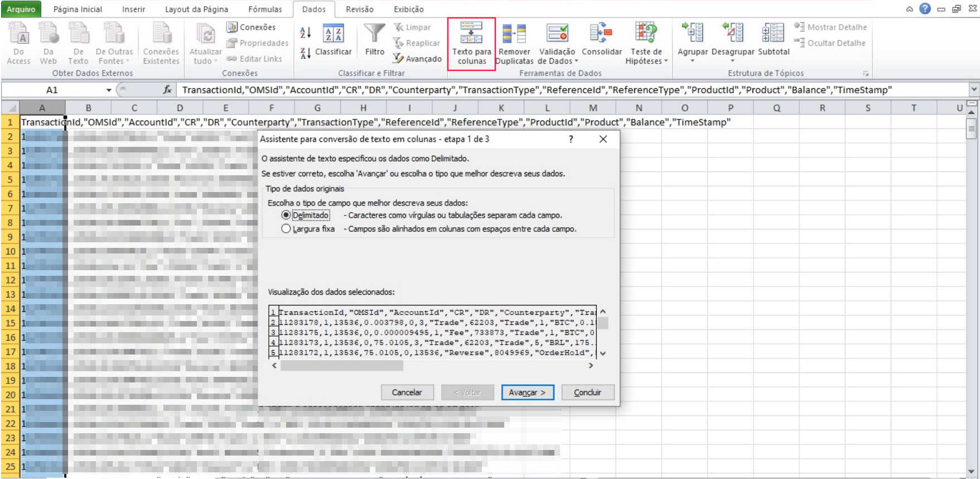The height and width of the screenshot is (479, 980).
Task: Click the Avançar button in wizard
Action: (x=527, y=392)
